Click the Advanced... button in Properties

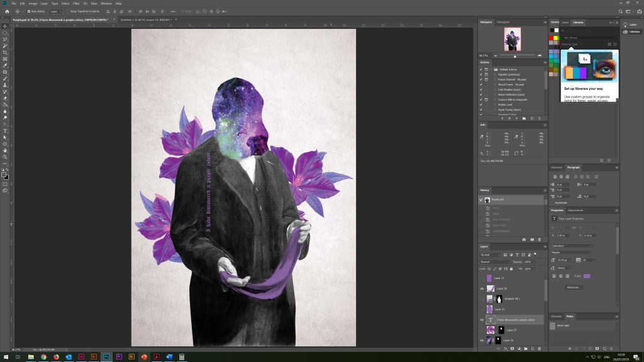click(573, 287)
